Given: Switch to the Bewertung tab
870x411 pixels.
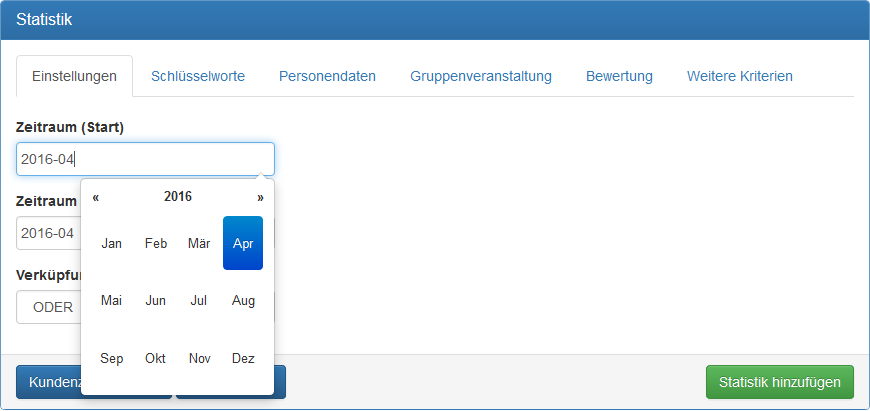Looking at the screenshot, I should point(619,76).
